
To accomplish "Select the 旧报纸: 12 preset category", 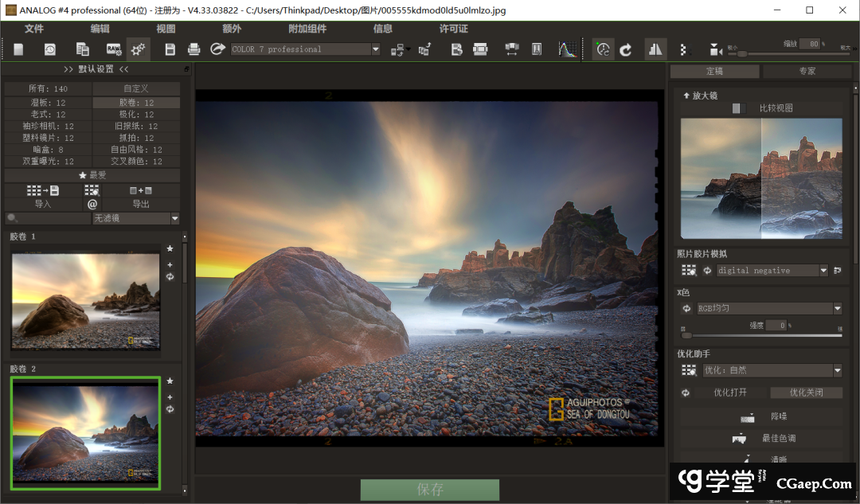I will click(x=136, y=126).
